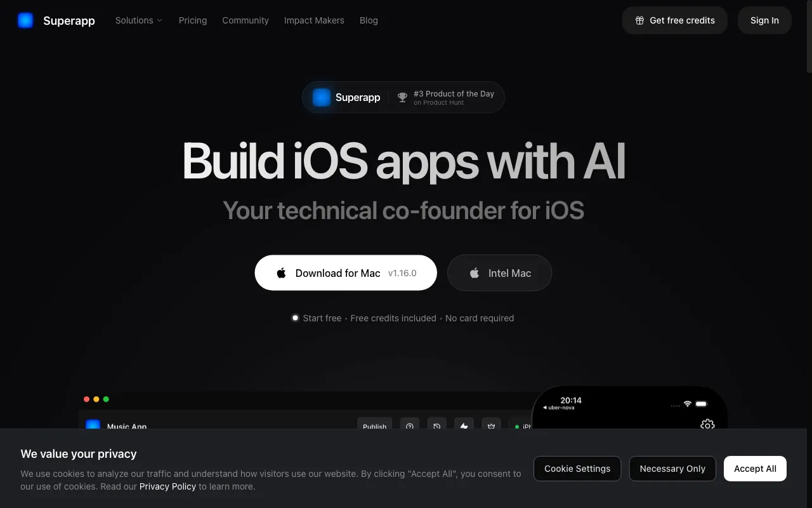Click the green dot of preview window

point(106,399)
